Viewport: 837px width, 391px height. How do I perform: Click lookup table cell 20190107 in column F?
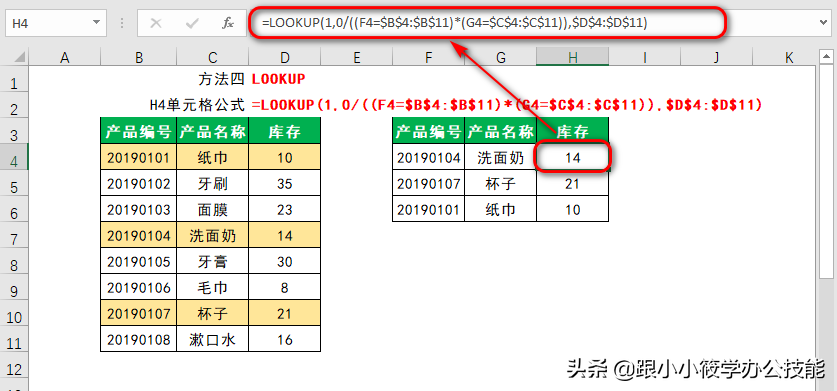click(x=429, y=183)
